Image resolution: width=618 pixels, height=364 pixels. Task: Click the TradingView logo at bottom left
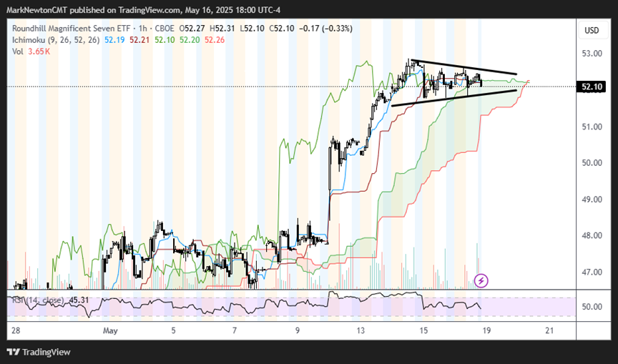tap(39, 352)
